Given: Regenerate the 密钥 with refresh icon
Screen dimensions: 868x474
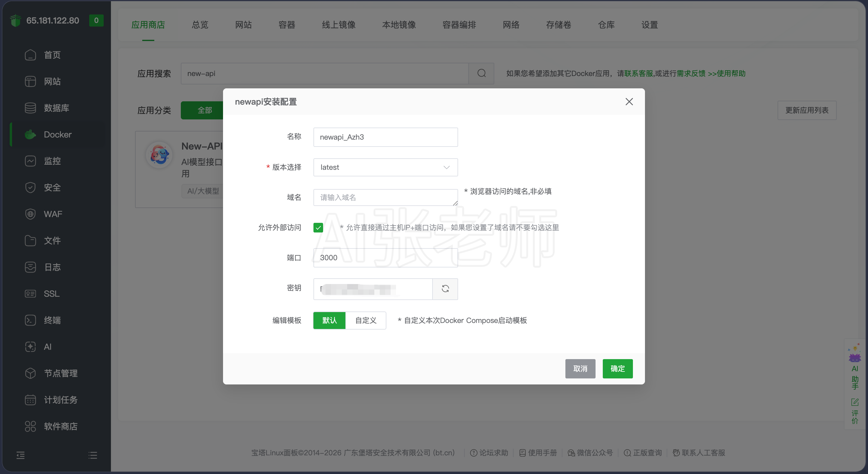Looking at the screenshot, I should click(445, 289).
